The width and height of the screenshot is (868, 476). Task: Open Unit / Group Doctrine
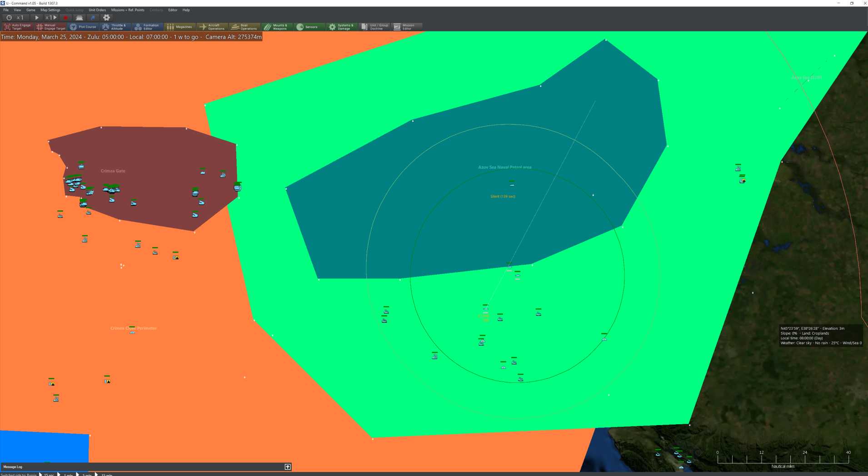tap(374, 27)
